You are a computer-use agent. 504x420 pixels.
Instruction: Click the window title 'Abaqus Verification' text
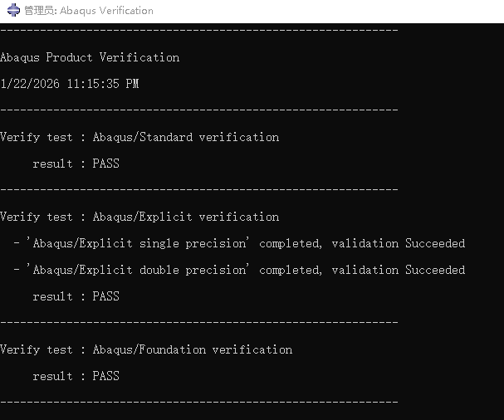click(x=106, y=11)
